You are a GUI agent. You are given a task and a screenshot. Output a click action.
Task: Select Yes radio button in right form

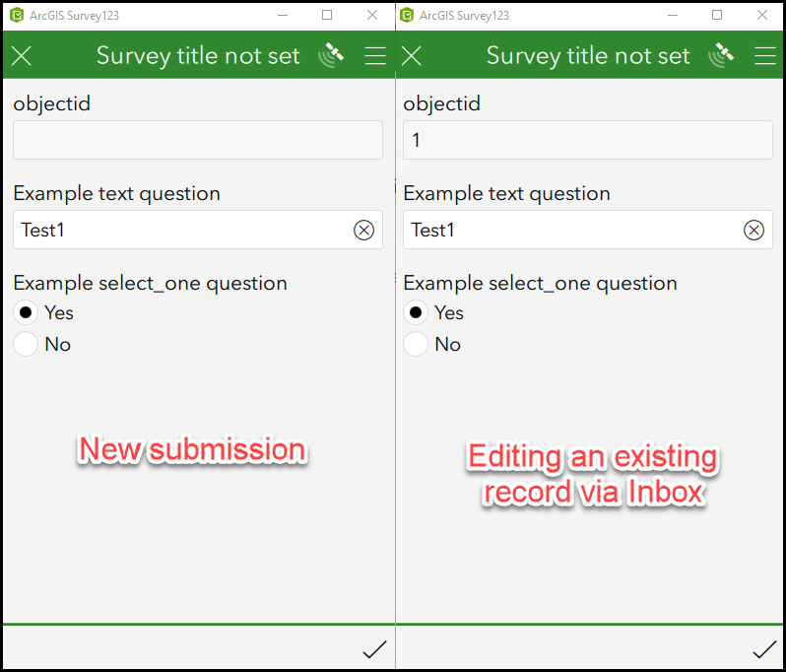(x=417, y=313)
